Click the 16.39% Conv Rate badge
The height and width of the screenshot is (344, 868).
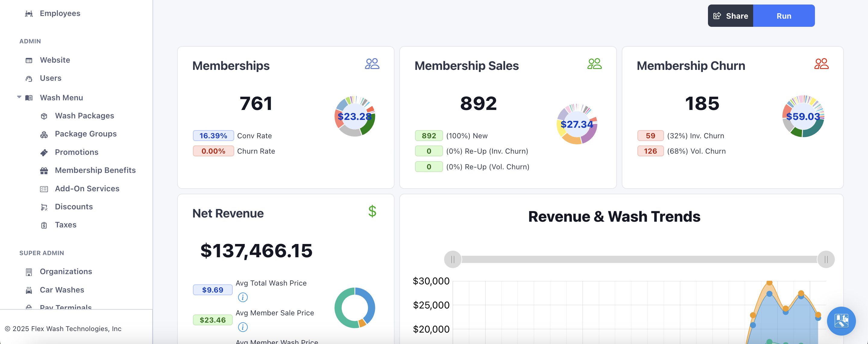(x=213, y=136)
